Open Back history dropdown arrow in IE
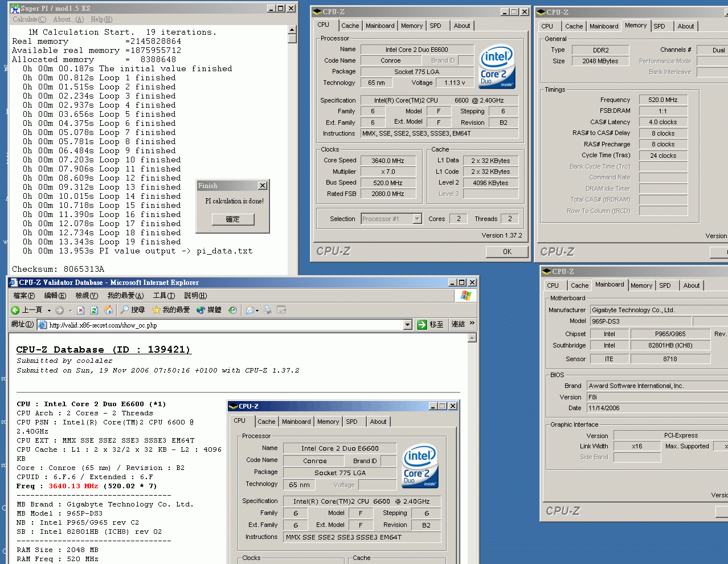Image resolution: width=728 pixels, height=564 pixels. [x=49, y=310]
